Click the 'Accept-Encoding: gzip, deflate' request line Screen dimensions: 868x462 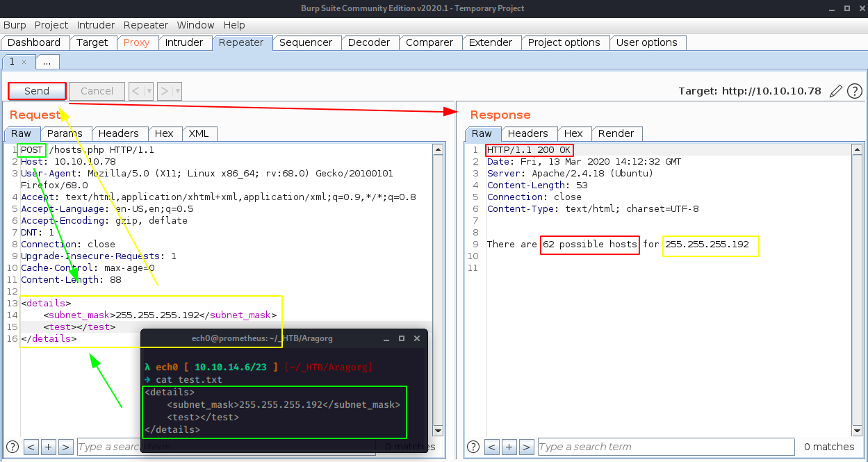click(104, 220)
